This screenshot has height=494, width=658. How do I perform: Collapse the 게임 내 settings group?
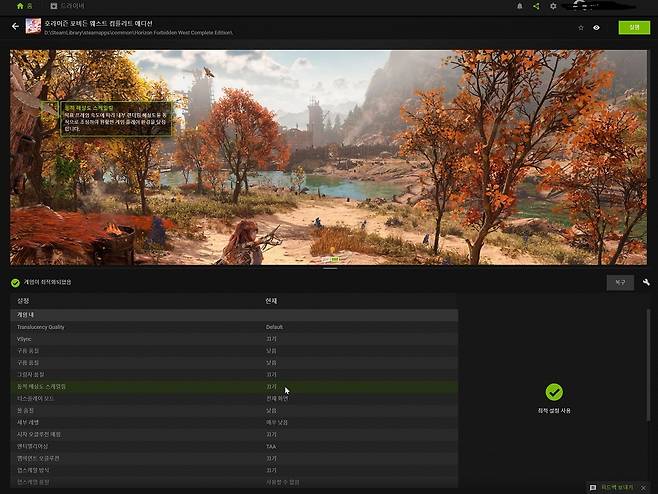[x=234, y=315]
